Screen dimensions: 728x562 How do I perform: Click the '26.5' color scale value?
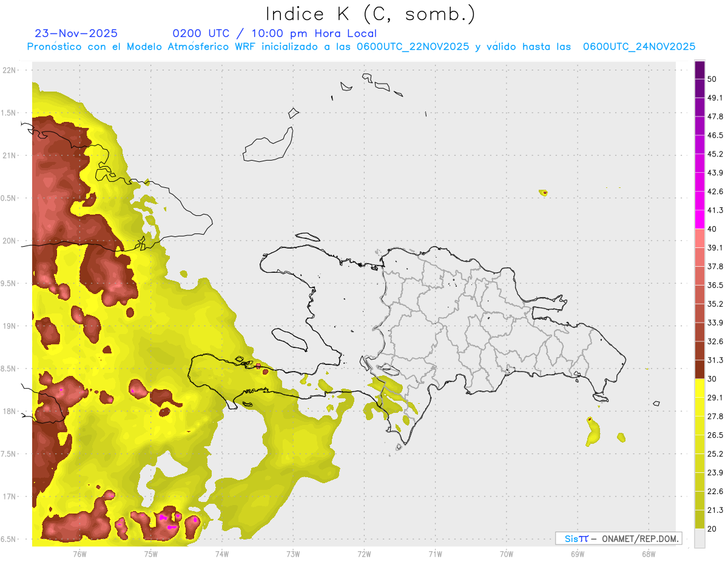715,435
